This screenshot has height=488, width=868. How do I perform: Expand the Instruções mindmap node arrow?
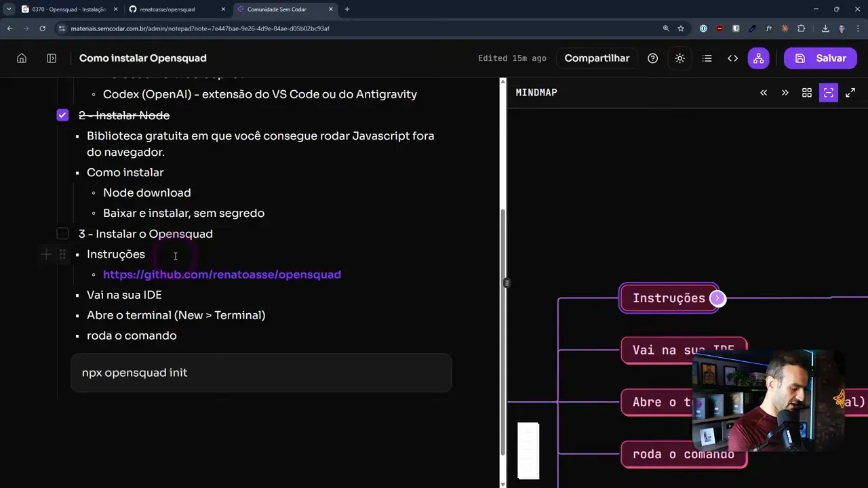pos(717,298)
